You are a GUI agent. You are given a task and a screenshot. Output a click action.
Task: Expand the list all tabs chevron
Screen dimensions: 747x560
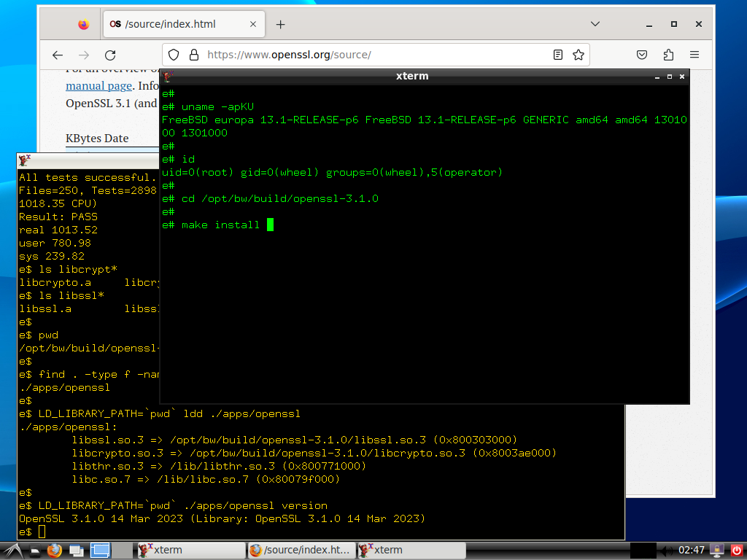pos(595,24)
